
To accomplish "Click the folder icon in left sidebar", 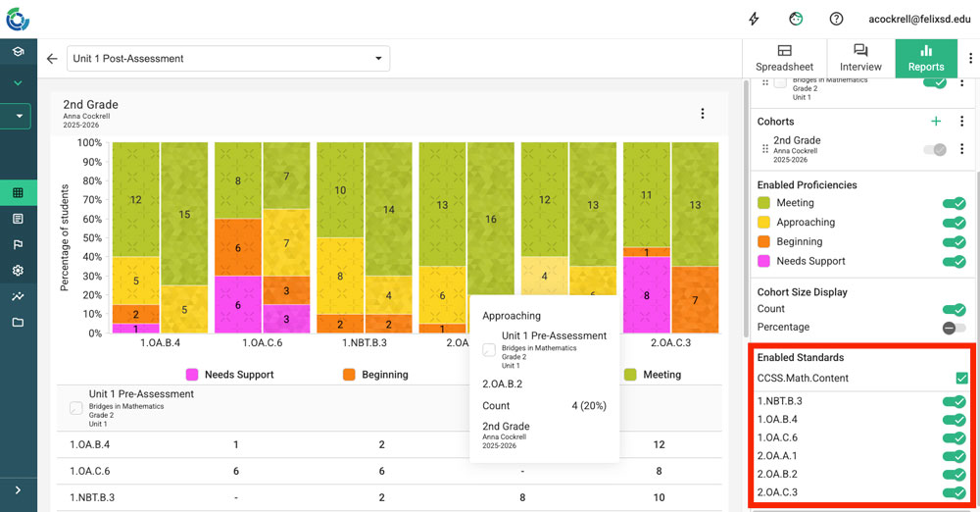I will point(18,323).
